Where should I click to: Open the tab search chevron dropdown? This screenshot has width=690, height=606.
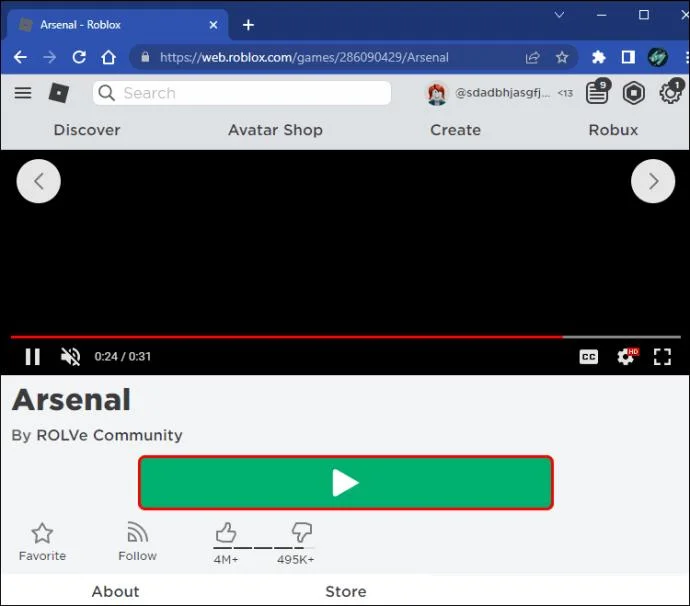pyautogui.click(x=559, y=15)
